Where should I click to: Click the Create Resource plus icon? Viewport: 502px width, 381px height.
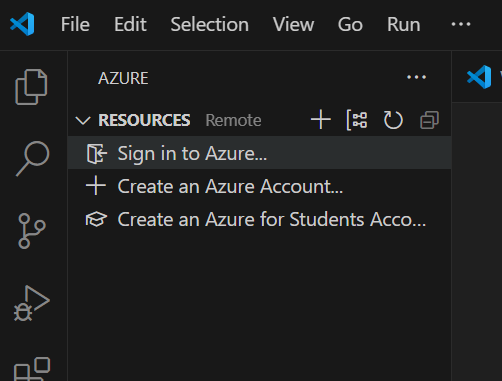(x=321, y=119)
